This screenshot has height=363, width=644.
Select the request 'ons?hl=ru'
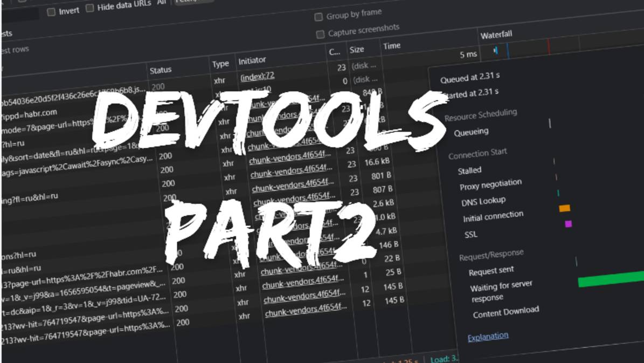coord(18,255)
